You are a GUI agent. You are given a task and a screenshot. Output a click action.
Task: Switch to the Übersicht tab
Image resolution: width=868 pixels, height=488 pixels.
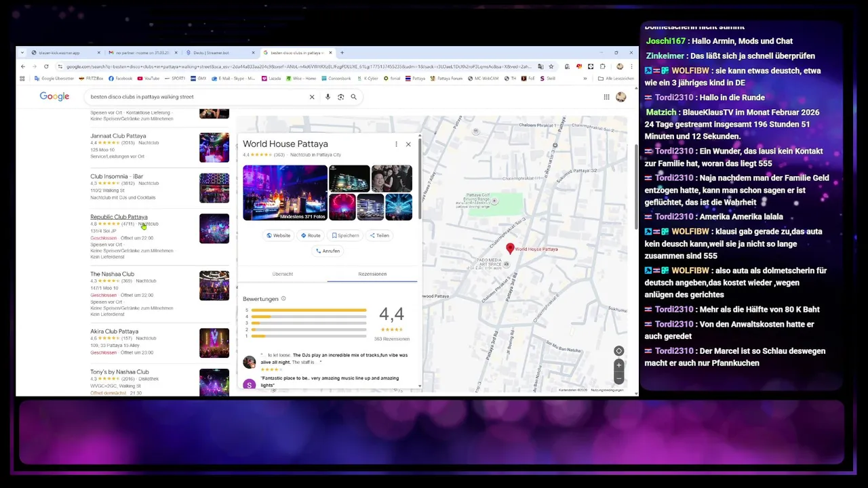coord(283,274)
